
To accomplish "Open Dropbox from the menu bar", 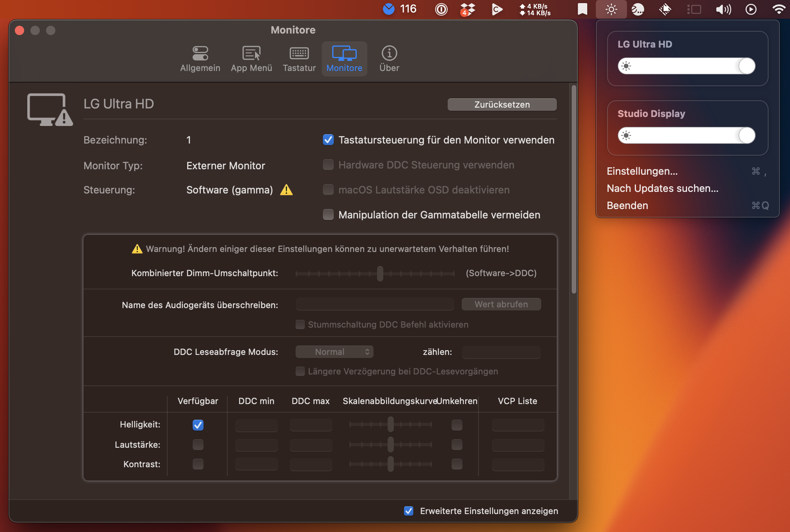I will click(x=468, y=9).
